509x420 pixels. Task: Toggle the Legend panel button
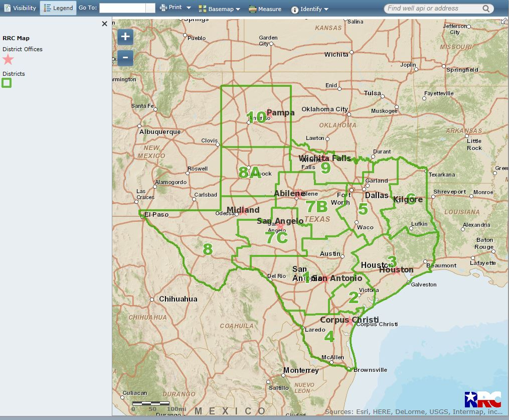click(x=58, y=8)
